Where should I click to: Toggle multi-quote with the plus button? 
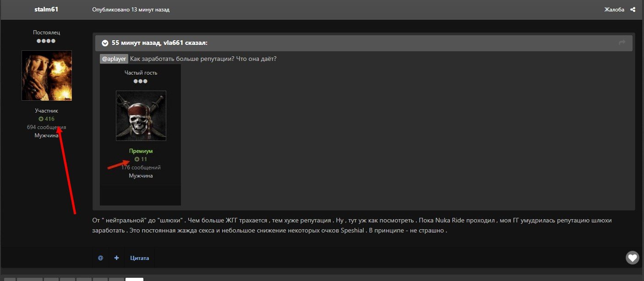(116, 258)
